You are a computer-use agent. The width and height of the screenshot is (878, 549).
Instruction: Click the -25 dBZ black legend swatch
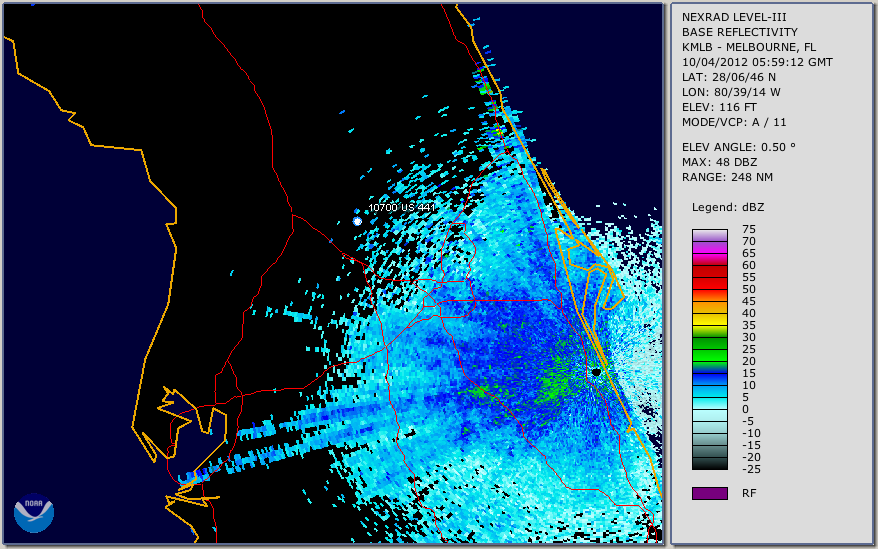[x=709, y=464]
